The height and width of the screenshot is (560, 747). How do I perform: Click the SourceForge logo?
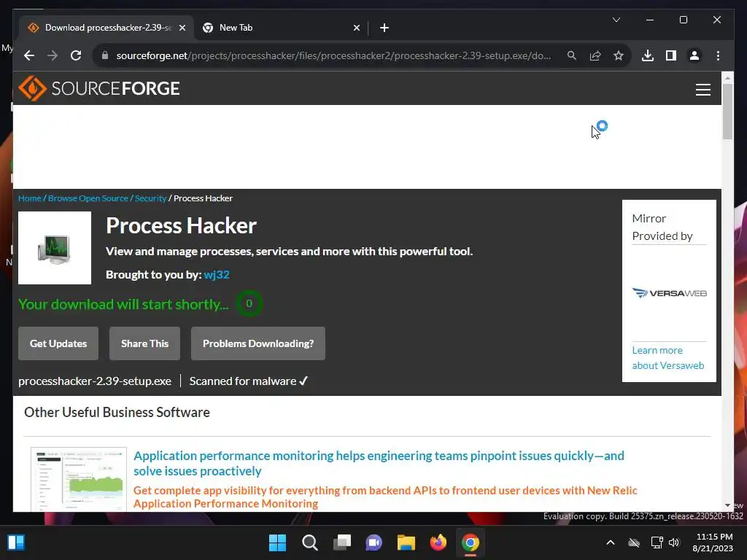(99, 88)
